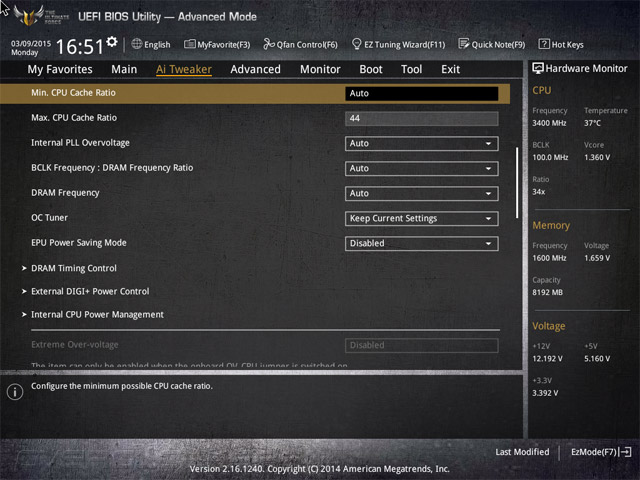Select the Min. CPU Cache Ratio label

(73, 93)
